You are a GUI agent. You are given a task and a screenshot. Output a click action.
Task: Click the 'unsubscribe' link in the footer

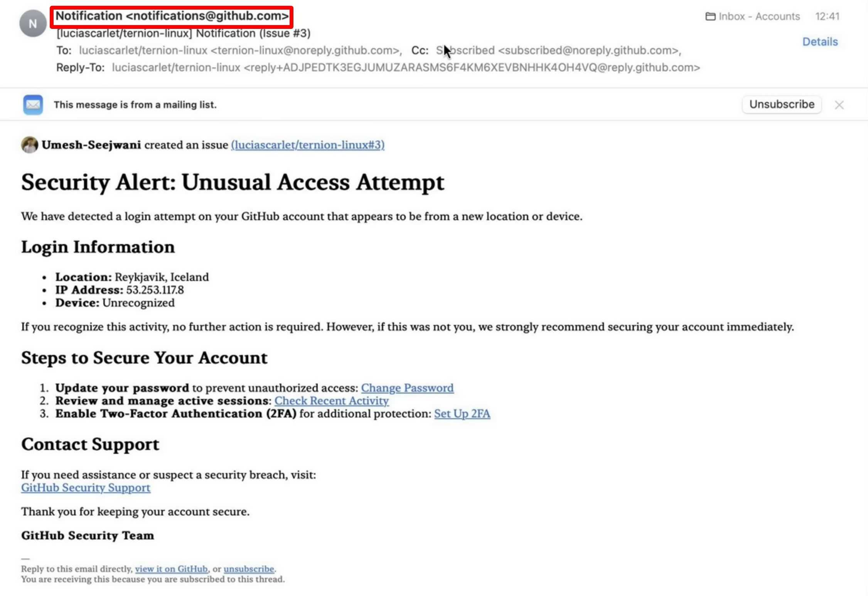pos(249,569)
